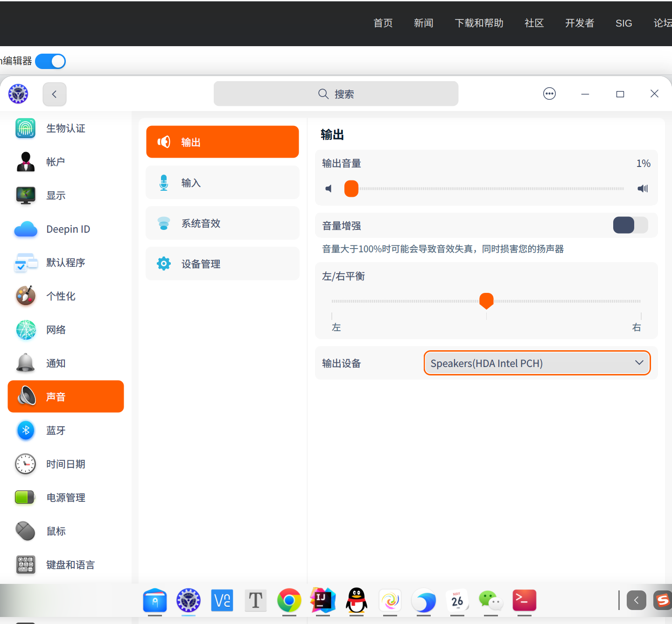Open the calendar app showing 26
Screen dimensions: 672x624
(457, 600)
